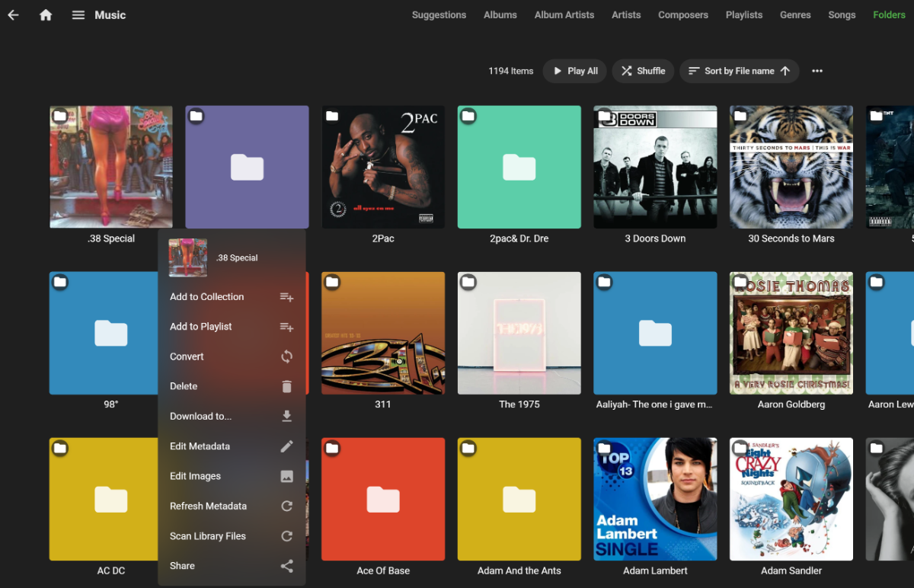Click the download arrow icon
The height and width of the screenshot is (588, 914).
coord(286,417)
